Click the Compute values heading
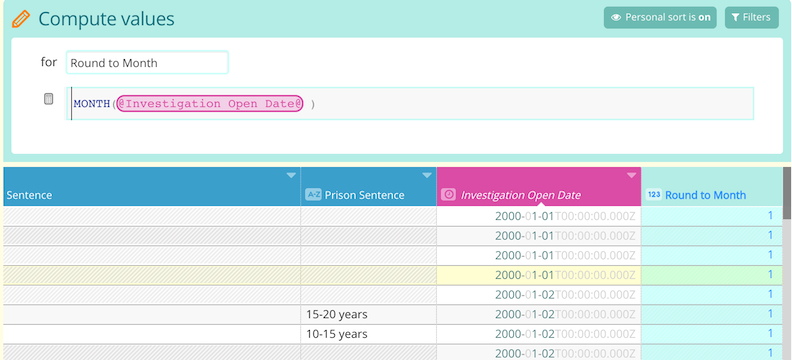Image resolution: width=792 pixels, height=360 pixels. [106, 19]
